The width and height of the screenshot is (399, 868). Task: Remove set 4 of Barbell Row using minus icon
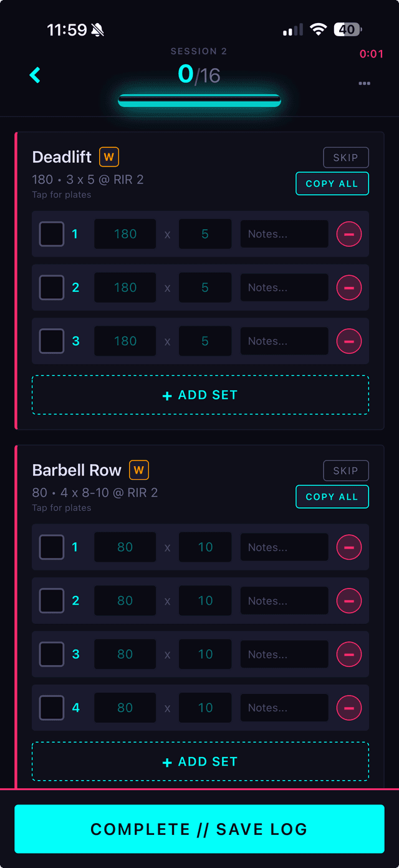(x=349, y=708)
